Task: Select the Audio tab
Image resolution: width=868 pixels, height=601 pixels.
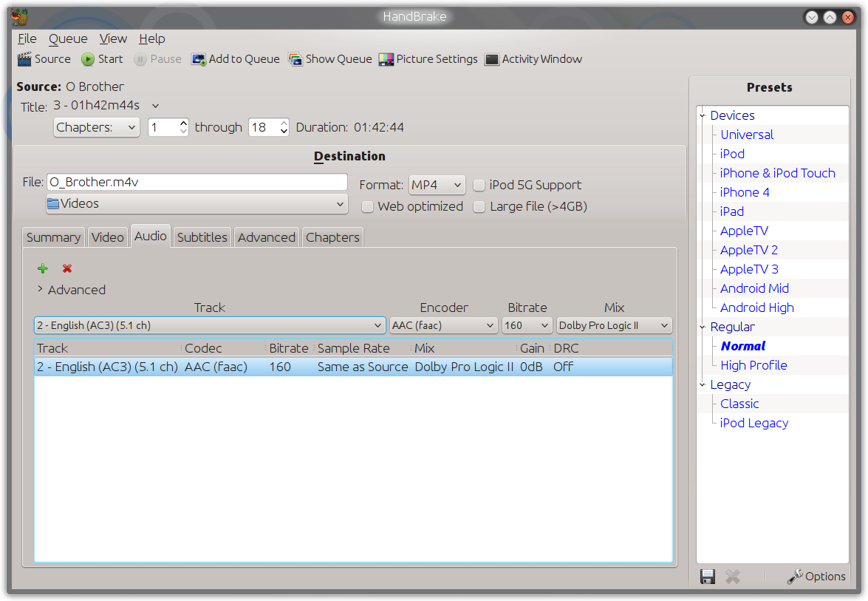Action: point(151,237)
